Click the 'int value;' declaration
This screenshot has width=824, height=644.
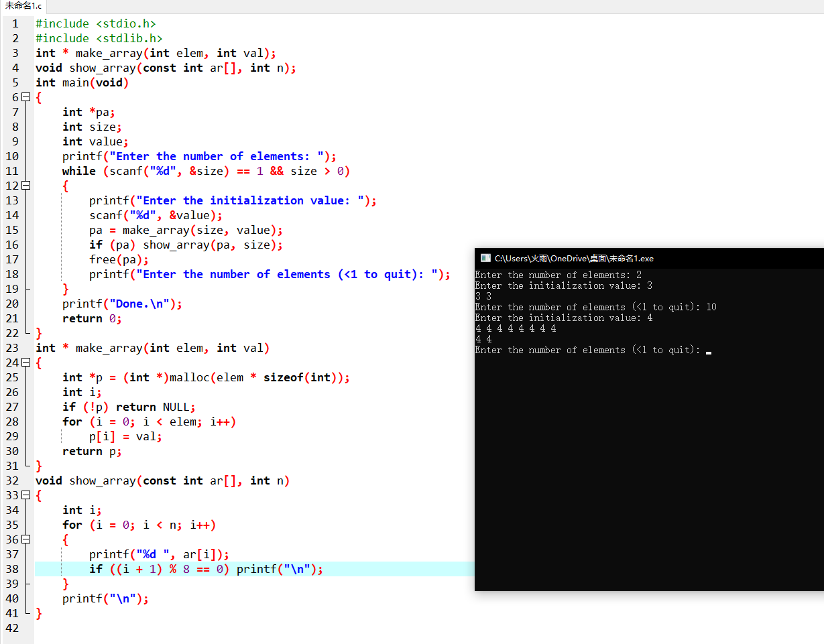tap(96, 141)
